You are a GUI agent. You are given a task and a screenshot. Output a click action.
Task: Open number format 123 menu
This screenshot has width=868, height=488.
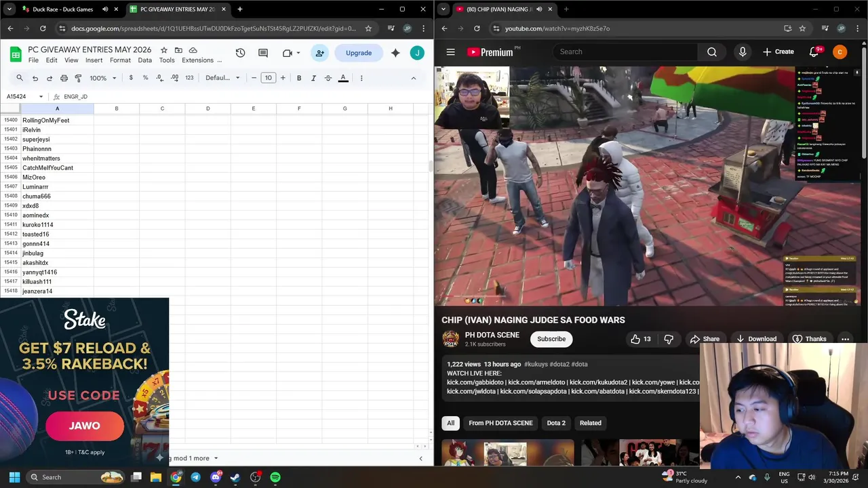(x=189, y=78)
